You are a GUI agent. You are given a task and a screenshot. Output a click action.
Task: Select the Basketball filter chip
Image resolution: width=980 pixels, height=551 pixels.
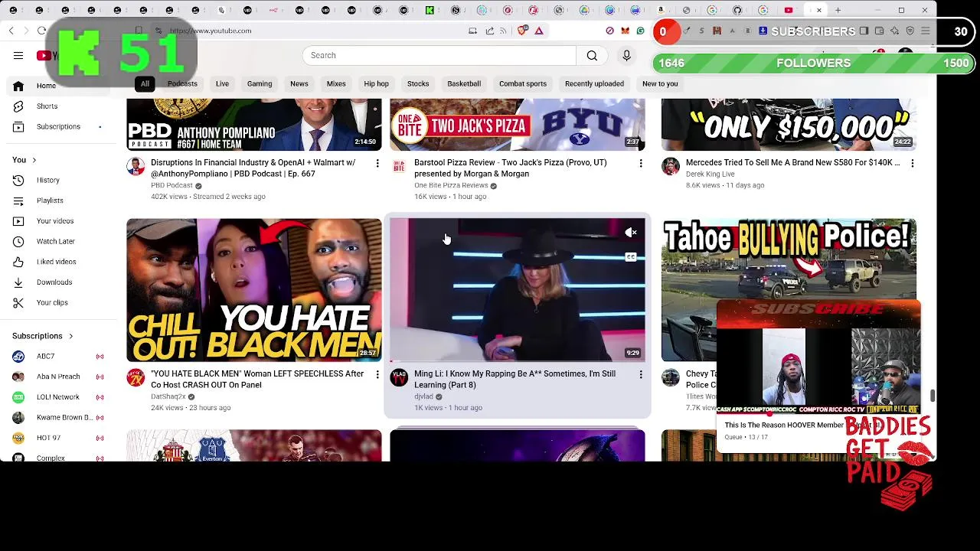[x=464, y=84]
